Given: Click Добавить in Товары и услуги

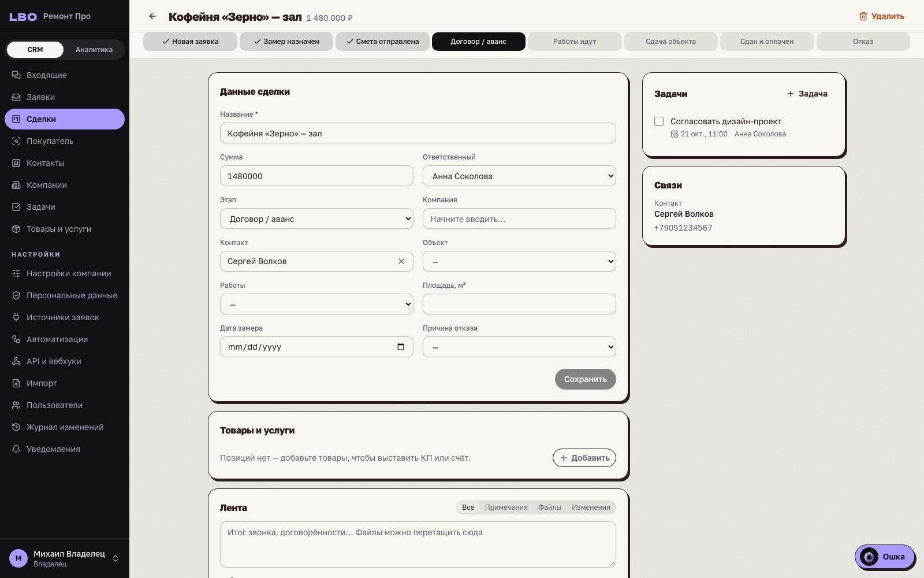Looking at the screenshot, I should click(584, 458).
